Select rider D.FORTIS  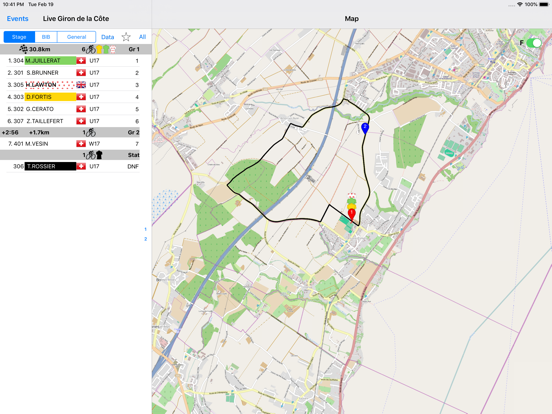73,97
